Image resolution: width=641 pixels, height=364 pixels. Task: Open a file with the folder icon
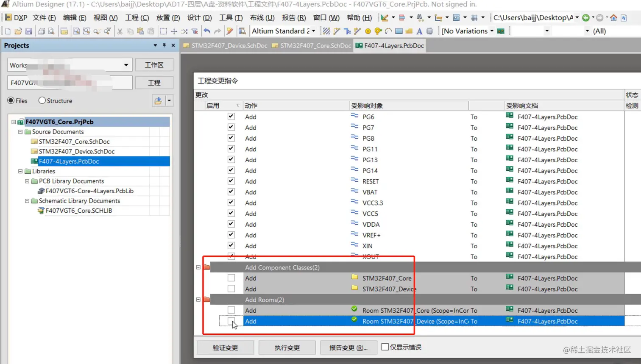(x=18, y=31)
